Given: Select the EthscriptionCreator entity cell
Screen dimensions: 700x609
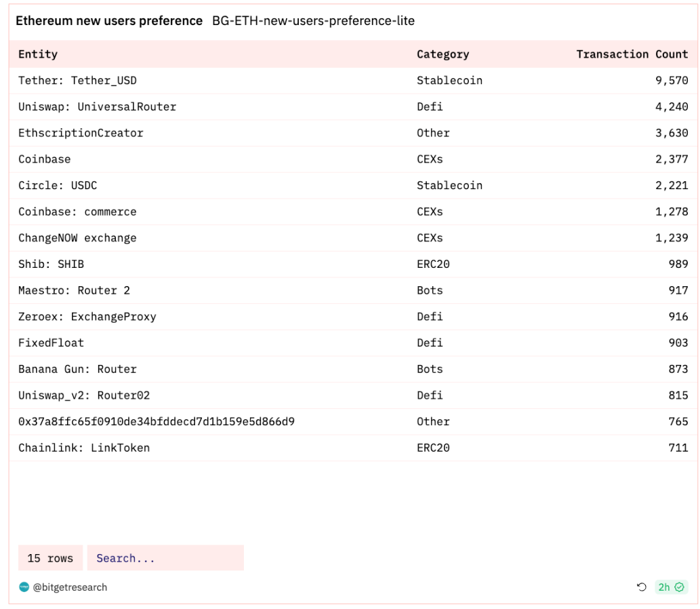Looking at the screenshot, I should pos(81,133).
